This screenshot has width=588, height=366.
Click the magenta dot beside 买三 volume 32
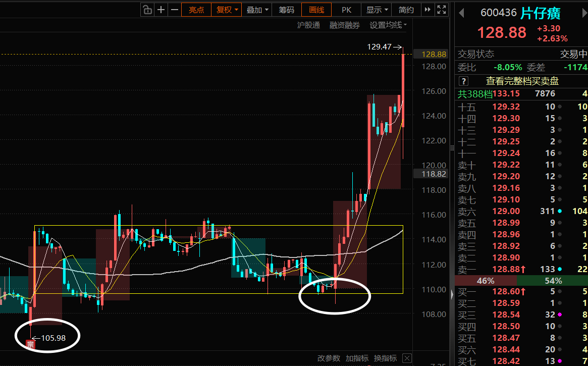560,315
